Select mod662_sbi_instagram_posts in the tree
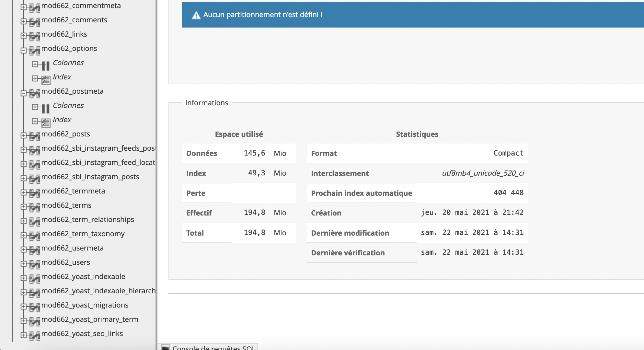Image resolution: width=644 pixels, height=350 pixels. click(90, 177)
